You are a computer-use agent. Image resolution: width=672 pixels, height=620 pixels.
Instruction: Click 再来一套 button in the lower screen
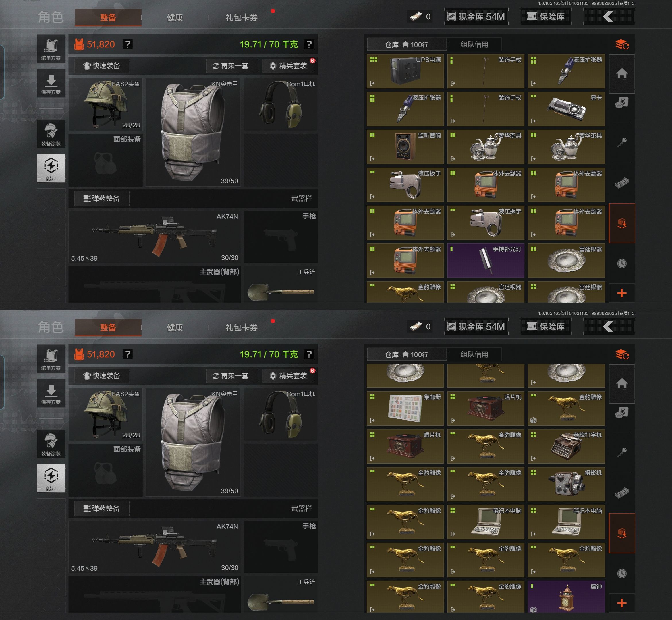click(232, 376)
